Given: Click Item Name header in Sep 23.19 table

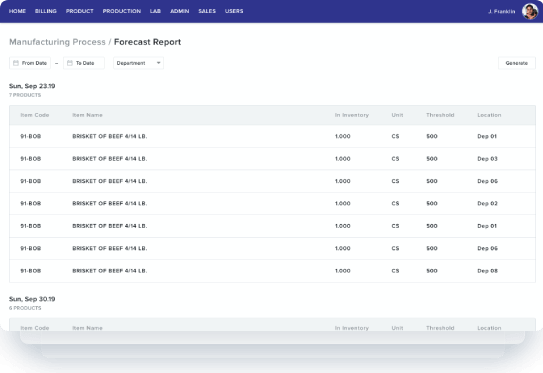Looking at the screenshot, I should pyautogui.click(x=87, y=115).
